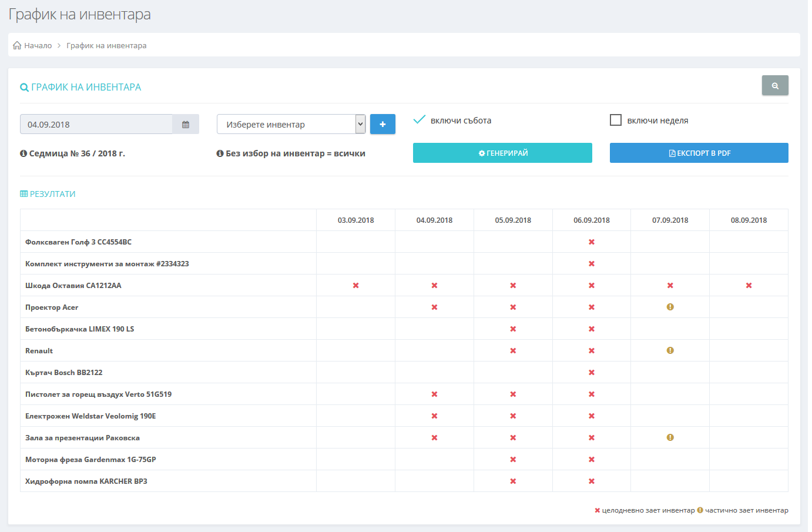Click the blue plus add-inventory button

coord(382,124)
